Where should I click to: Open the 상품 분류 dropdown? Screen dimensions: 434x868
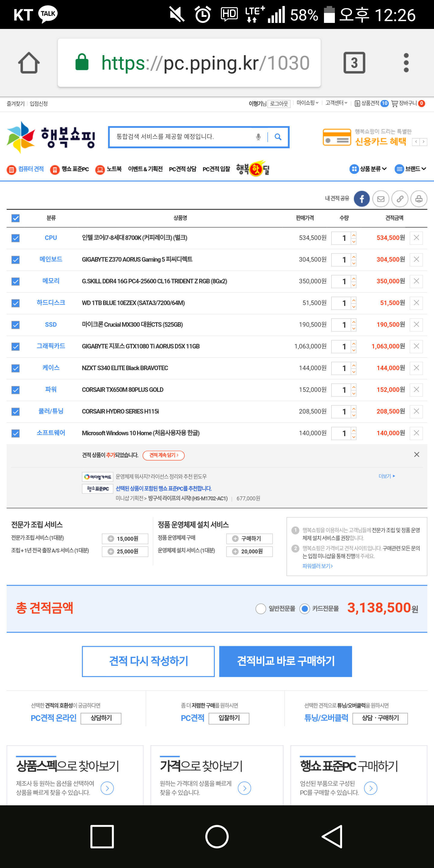pos(368,169)
